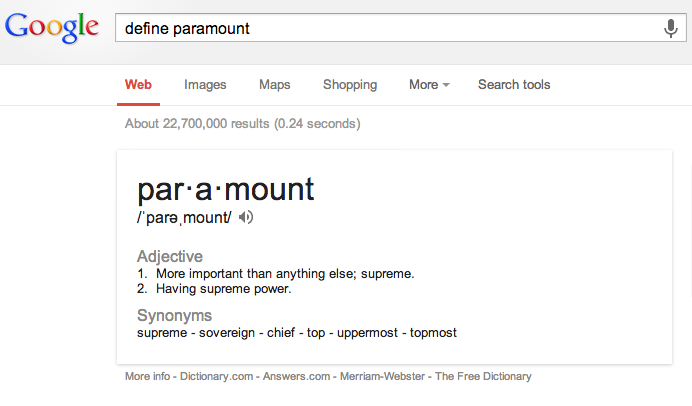Open the Dictionary.com link
Image resolution: width=692 pixels, height=406 pixels.
click(x=218, y=377)
